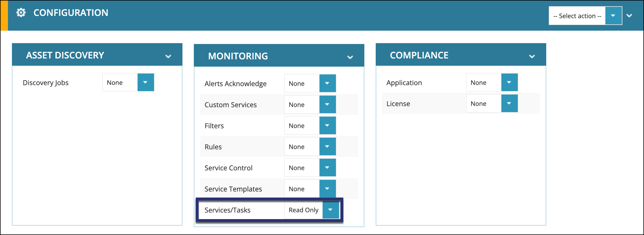This screenshot has width=644, height=235.
Task: Click the Discovery Jobs label
Action: (45, 83)
